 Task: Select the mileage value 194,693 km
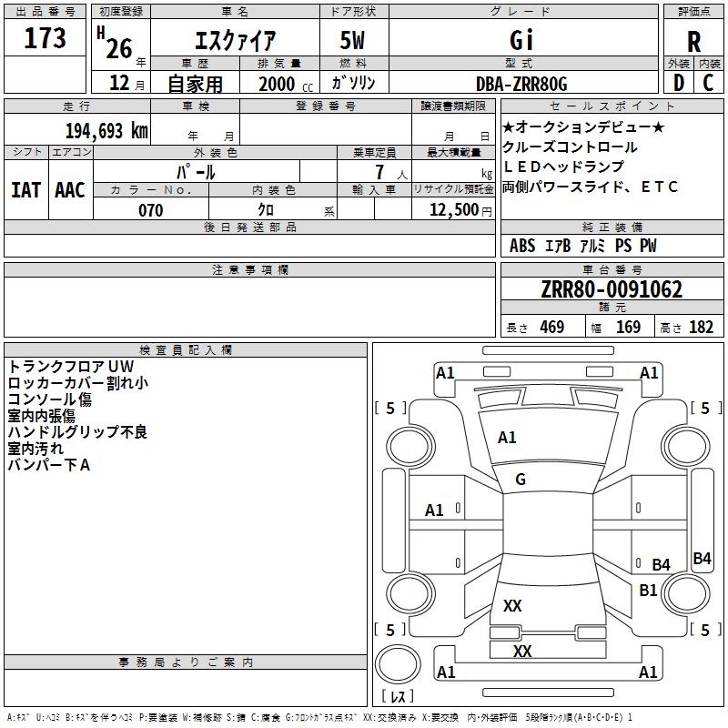pyautogui.click(x=107, y=130)
